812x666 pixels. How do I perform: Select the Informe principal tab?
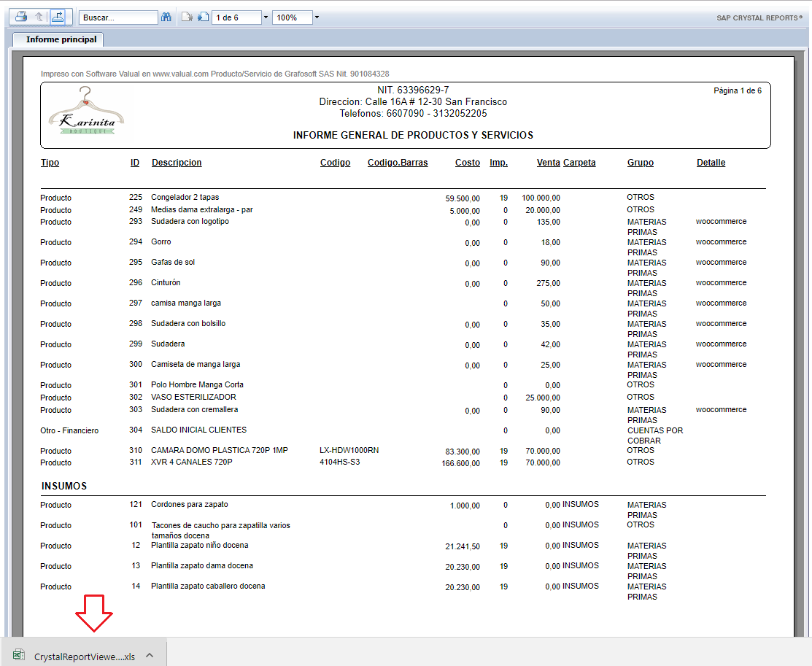coord(61,39)
